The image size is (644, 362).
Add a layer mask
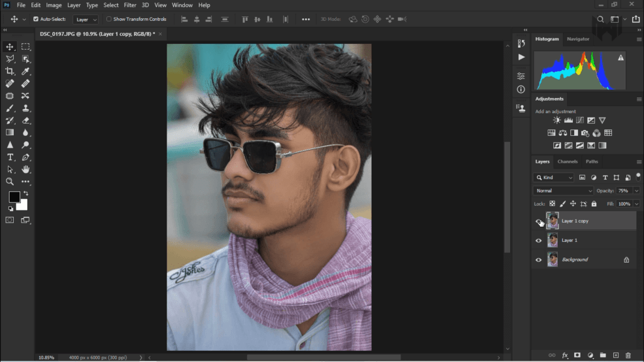[x=577, y=356]
